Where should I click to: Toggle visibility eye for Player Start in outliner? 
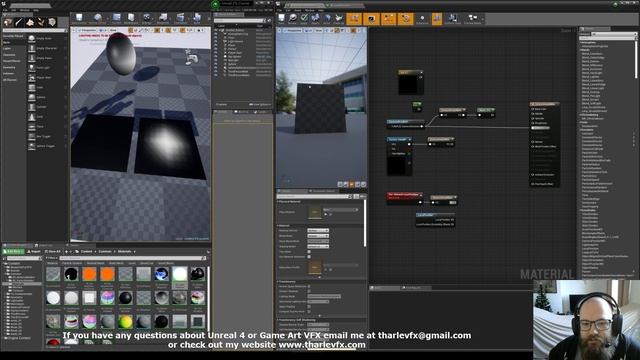tap(216, 53)
